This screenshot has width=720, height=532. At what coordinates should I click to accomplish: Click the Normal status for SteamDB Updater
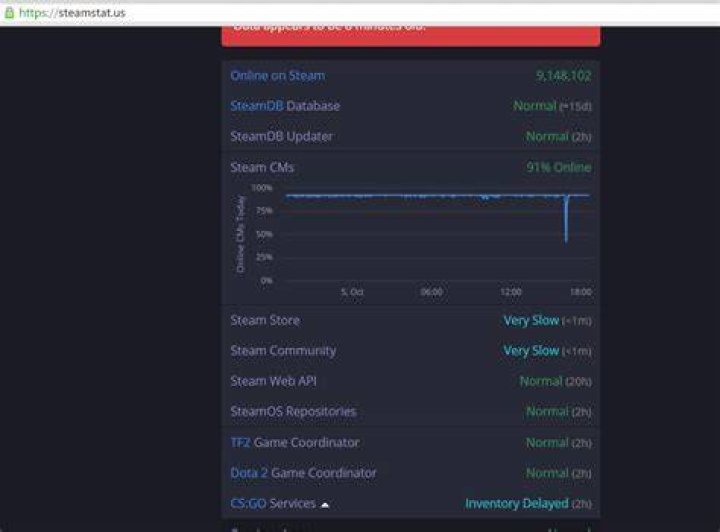click(x=547, y=136)
